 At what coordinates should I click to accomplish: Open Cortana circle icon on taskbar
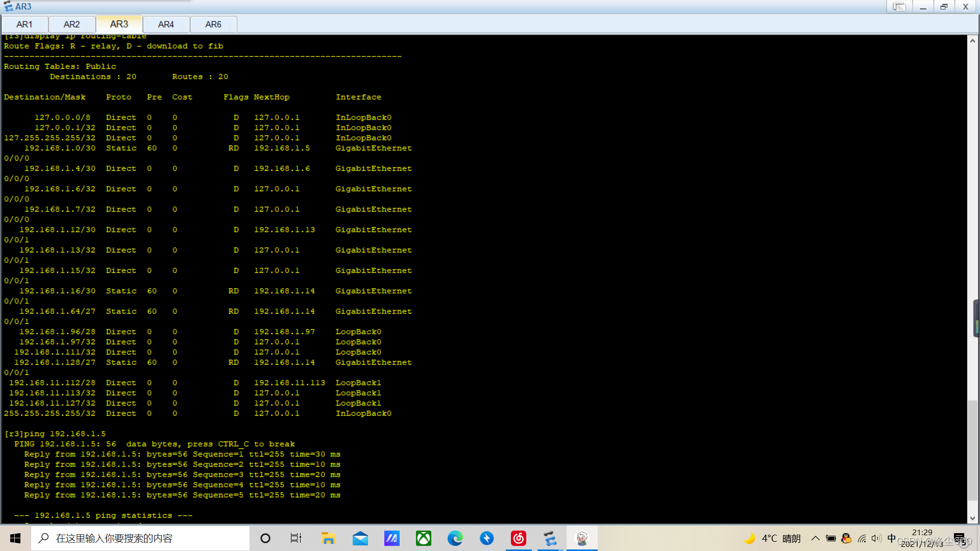click(x=265, y=538)
